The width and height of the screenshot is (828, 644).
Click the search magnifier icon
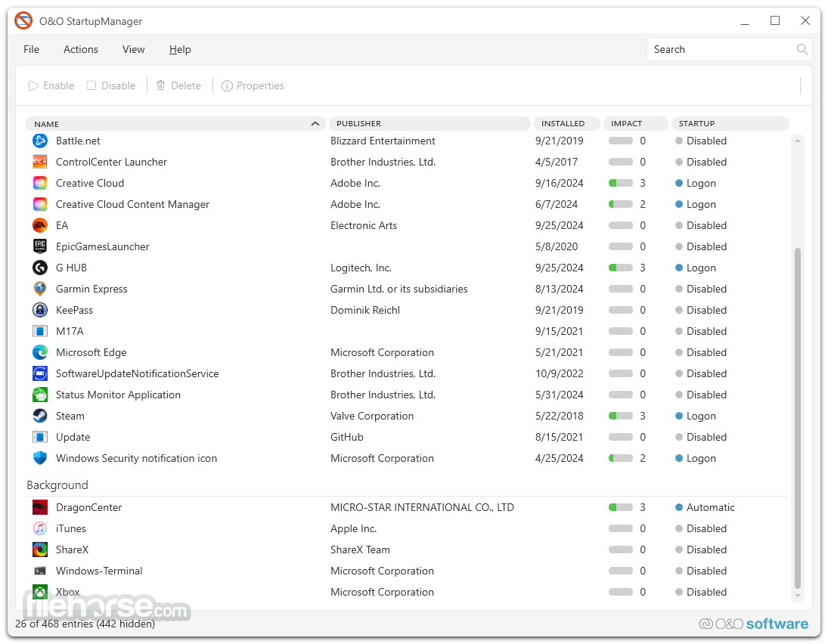[x=802, y=50]
